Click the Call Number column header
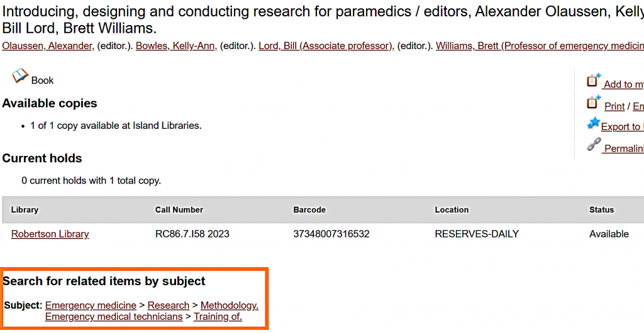 (x=179, y=210)
